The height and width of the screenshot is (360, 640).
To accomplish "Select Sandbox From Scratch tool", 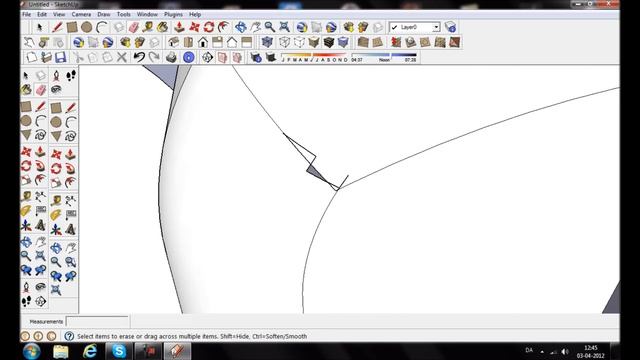I will point(378,42).
